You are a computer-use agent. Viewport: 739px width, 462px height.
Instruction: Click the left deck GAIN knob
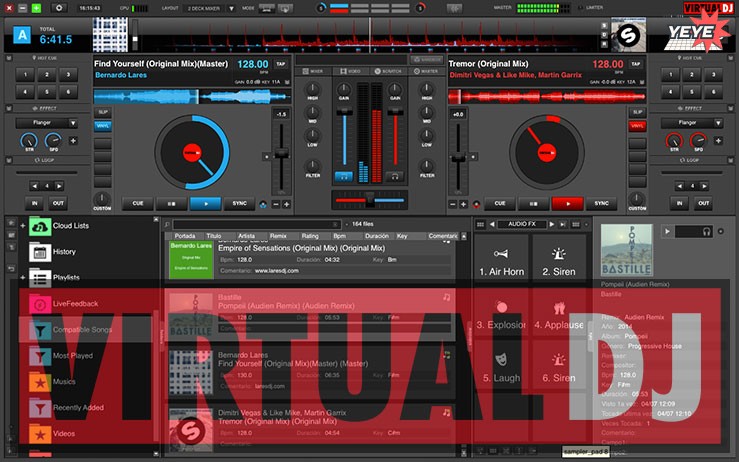pos(344,89)
